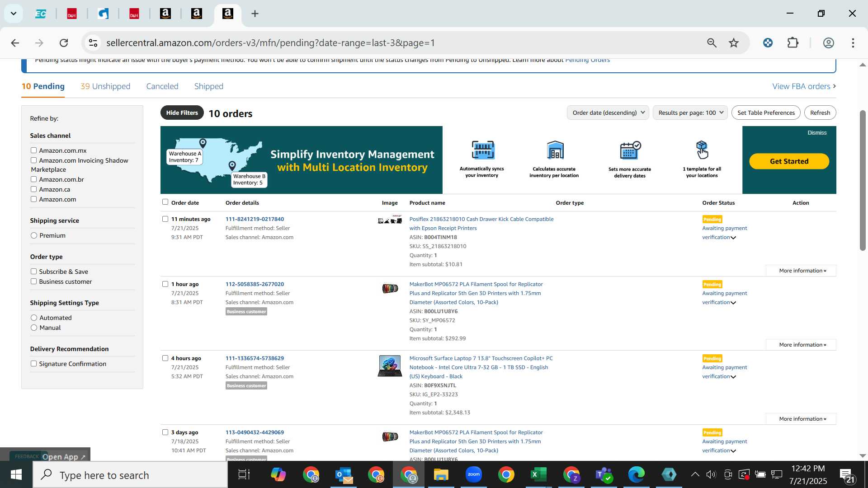This screenshot has height=488, width=868.
Task: Check the Amazon.ca sales channel
Action: click(x=33, y=189)
